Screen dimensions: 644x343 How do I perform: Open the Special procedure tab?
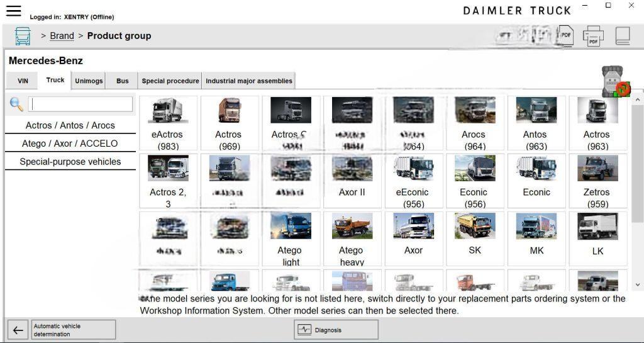click(170, 81)
